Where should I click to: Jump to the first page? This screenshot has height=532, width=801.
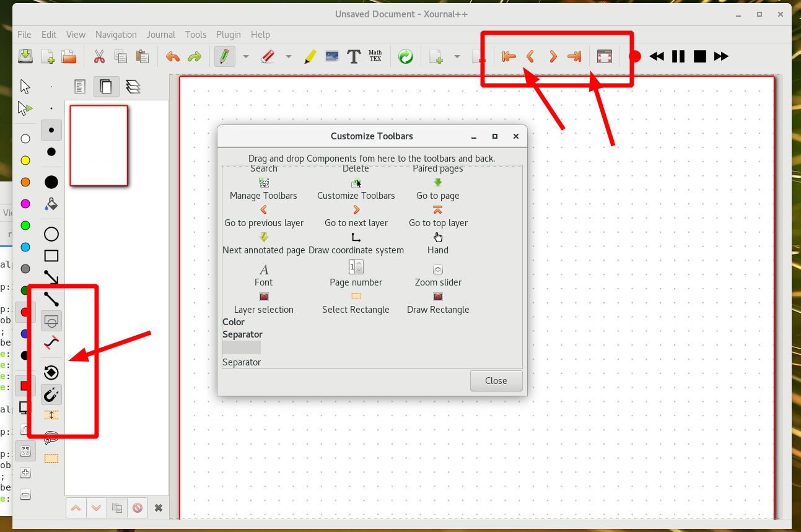point(509,56)
